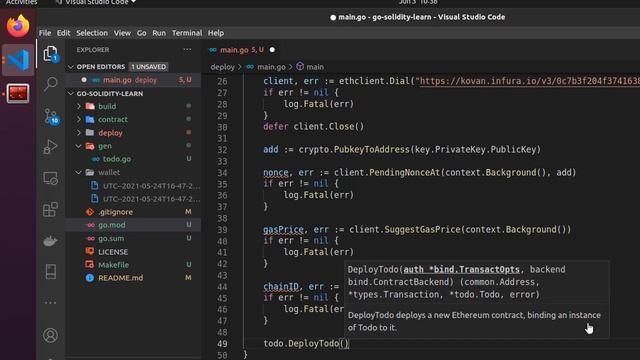The image size is (640, 360).
Task: Open the Extensions view
Action: 50,209
